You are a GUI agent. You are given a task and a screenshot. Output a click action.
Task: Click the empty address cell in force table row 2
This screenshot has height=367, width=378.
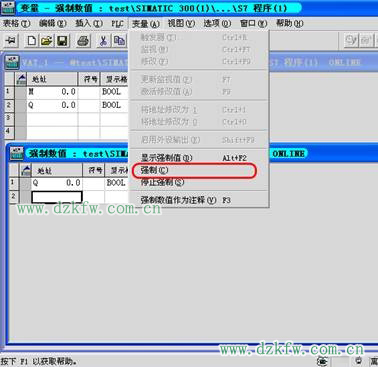click(x=57, y=197)
